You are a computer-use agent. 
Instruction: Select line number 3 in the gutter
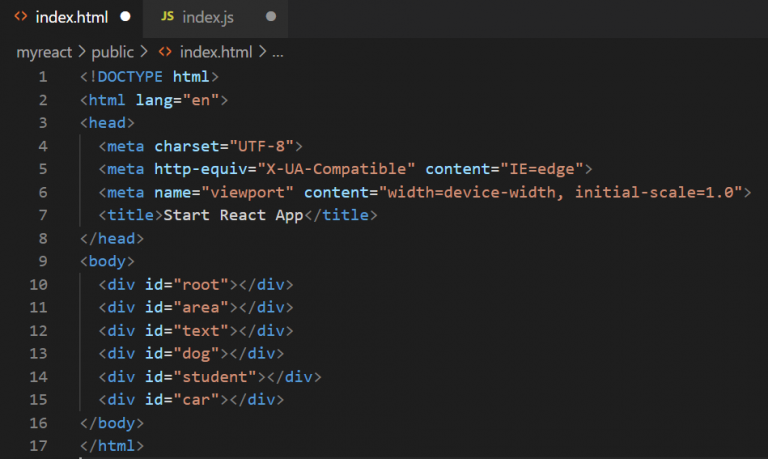(x=42, y=123)
